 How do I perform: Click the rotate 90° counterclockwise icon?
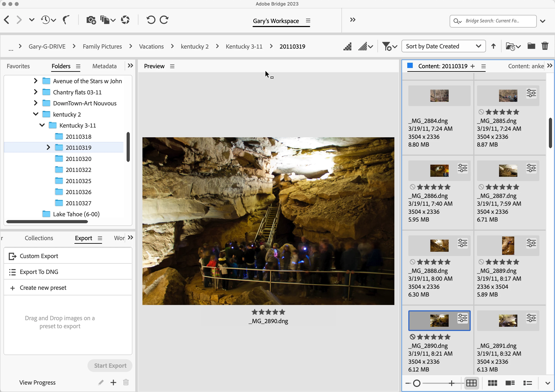[151, 20]
